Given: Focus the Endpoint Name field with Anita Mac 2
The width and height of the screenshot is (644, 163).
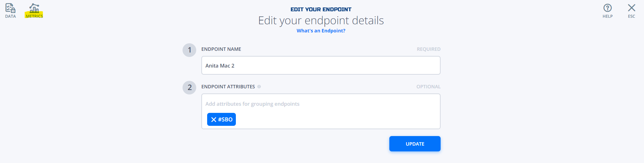Looking at the screenshot, I should pyautogui.click(x=321, y=65).
